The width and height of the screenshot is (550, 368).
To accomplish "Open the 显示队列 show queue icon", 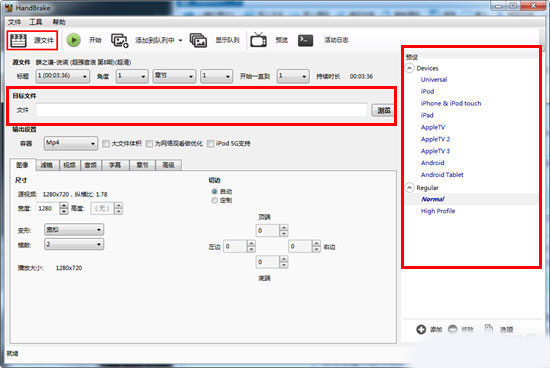I will (x=198, y=40).
